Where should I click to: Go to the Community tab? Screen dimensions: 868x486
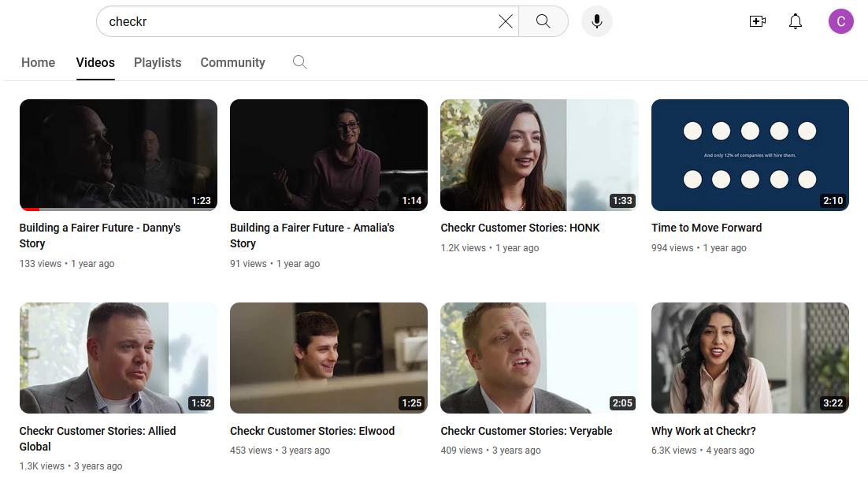click(232, 62)
